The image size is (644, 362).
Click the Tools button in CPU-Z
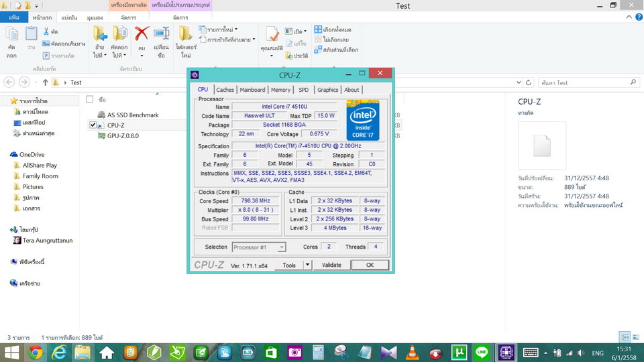[289, 265]
